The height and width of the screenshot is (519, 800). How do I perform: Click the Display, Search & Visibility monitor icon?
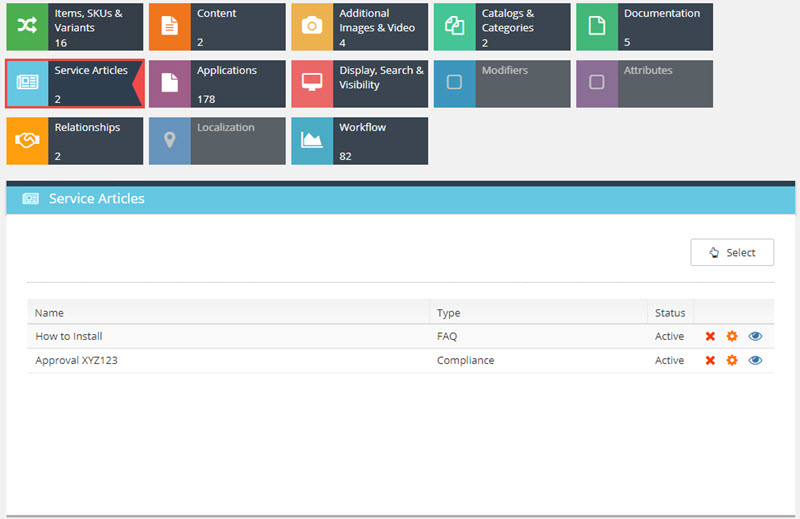point(312,83)
